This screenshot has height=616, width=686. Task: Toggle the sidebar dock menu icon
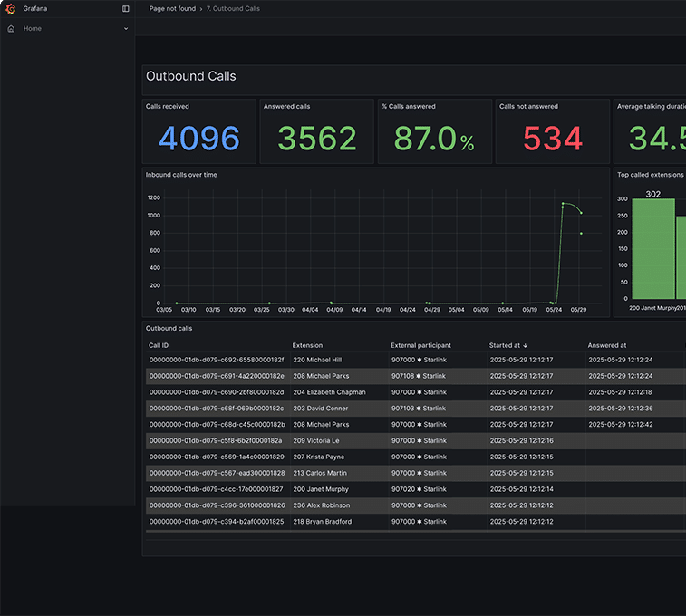[126, 9]
